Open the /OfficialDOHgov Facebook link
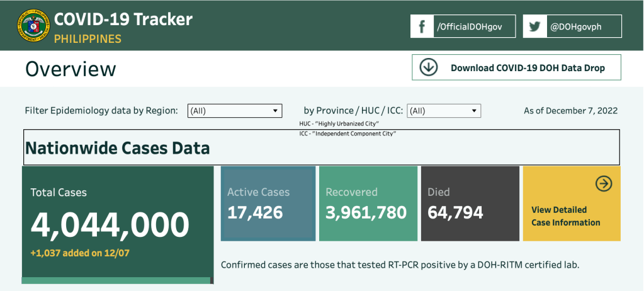The height and width of the screenshot is (291, 644). point(474,26)
